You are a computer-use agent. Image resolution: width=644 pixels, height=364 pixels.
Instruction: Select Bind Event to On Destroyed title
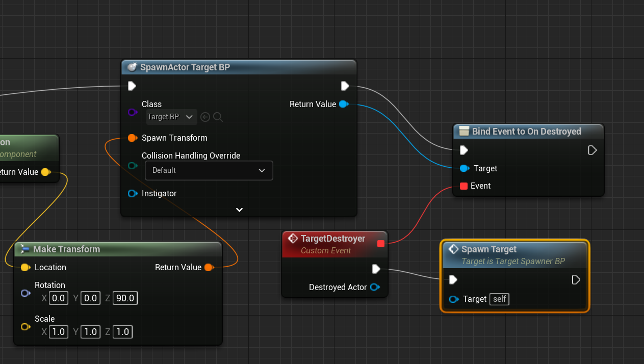point(526,132)
